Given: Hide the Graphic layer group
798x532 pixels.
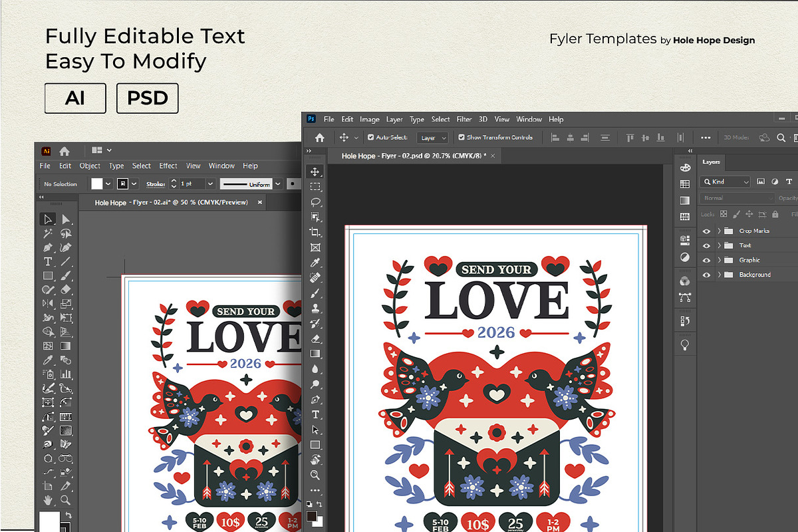Looking at the screenshot, I should 706,260.
